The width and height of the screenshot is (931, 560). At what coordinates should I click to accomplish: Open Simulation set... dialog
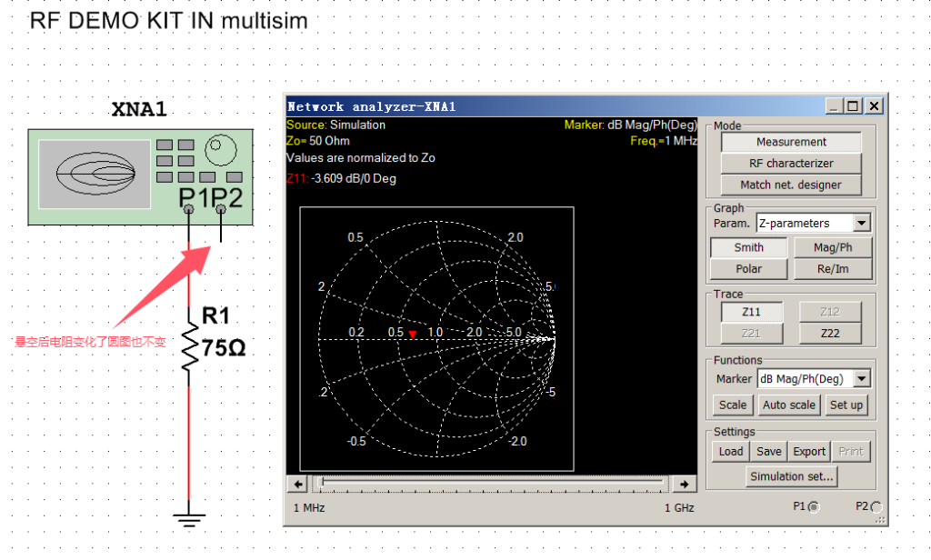tap(792, 476)
